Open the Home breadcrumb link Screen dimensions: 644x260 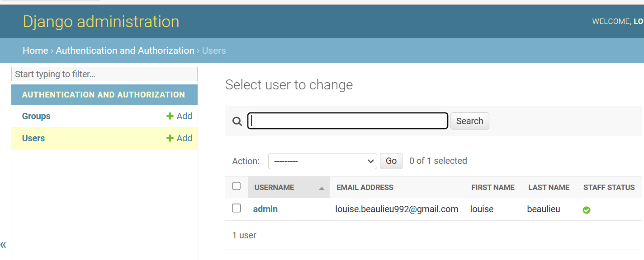(35, 51)
